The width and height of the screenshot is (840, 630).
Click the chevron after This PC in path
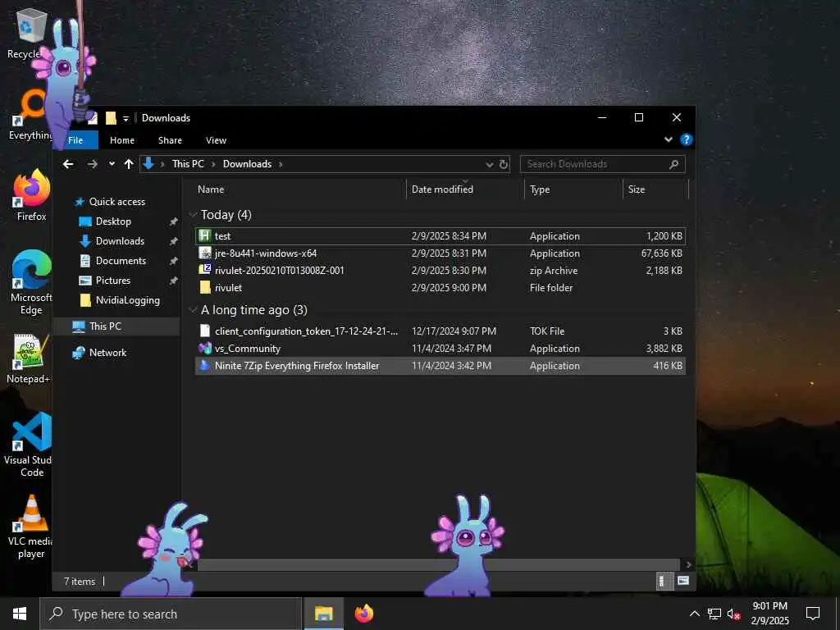pyautogui.click(x=213, y=164)
